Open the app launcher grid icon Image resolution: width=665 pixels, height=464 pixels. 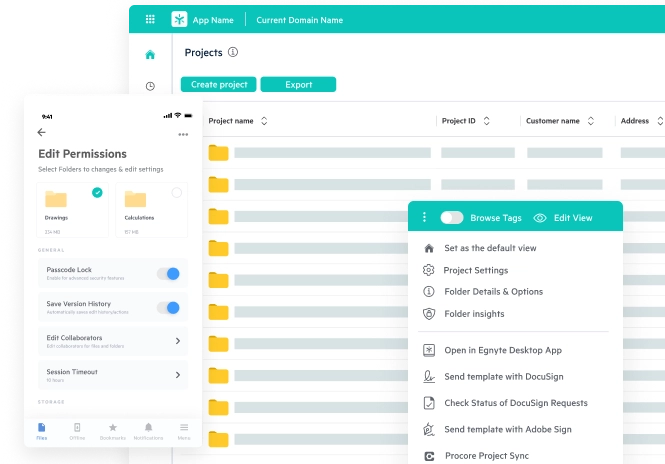click(x=150, y=19)
